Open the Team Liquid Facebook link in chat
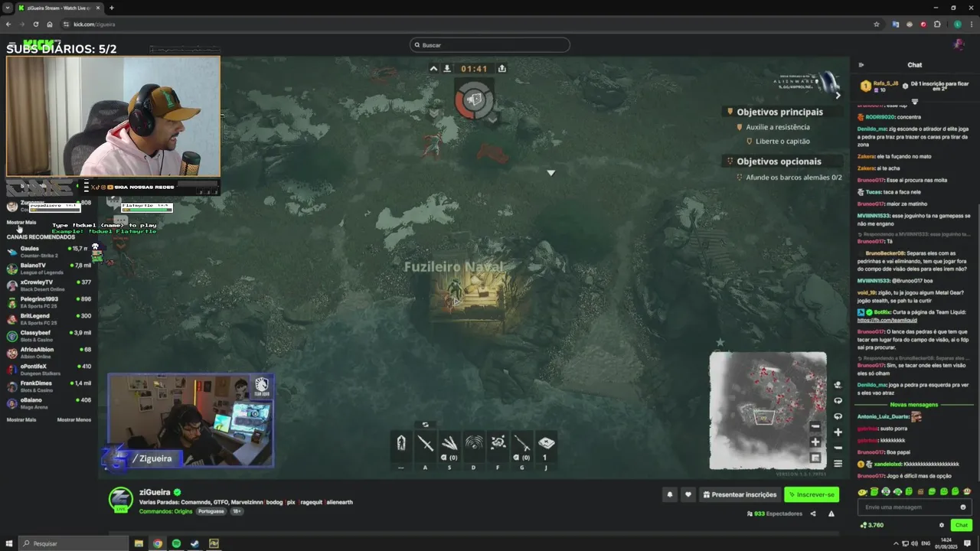This screenshot has height=551, width=980. point(887,320)
